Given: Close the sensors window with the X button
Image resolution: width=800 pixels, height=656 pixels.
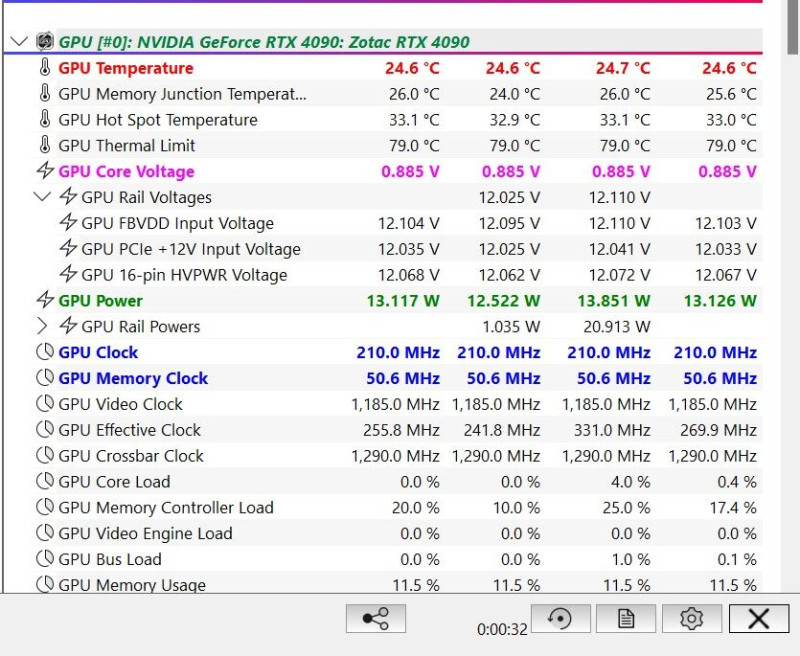Looking at the screenshot, I should pyautogui.click(x=759, y=619).
